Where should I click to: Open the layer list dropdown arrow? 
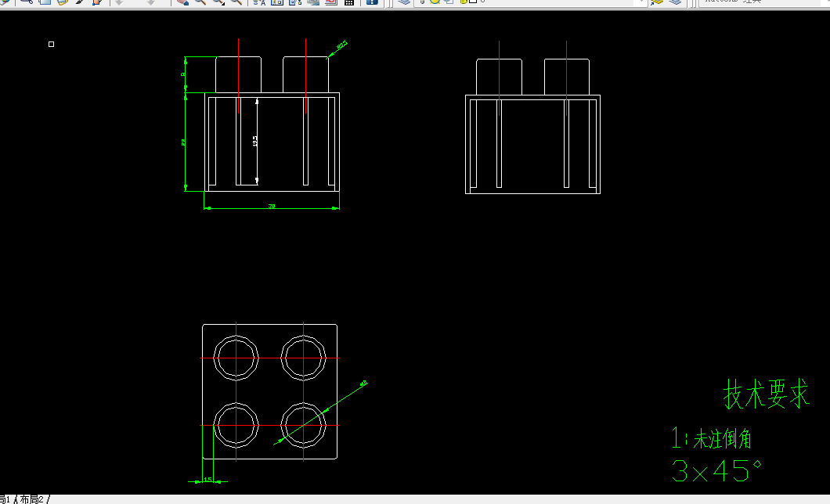tap(641, 2)
